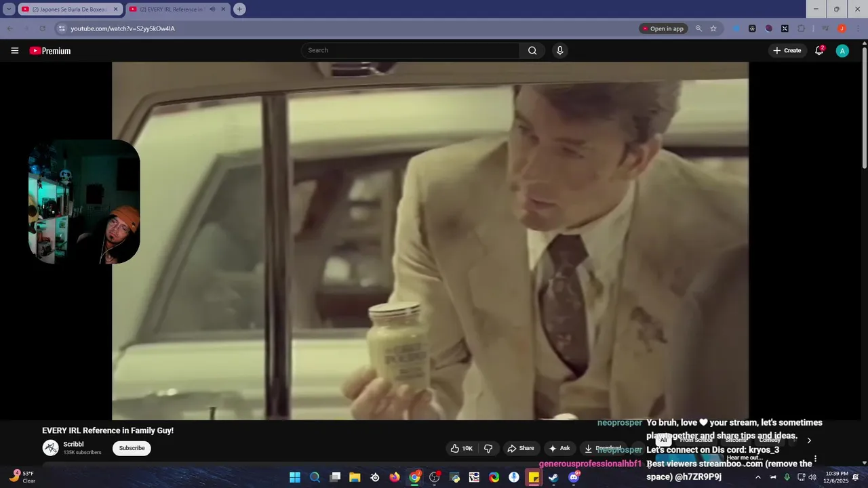Click the video player to pause
Image resolution: width=868 pixels, height=488 pixels.
[430, 241]
